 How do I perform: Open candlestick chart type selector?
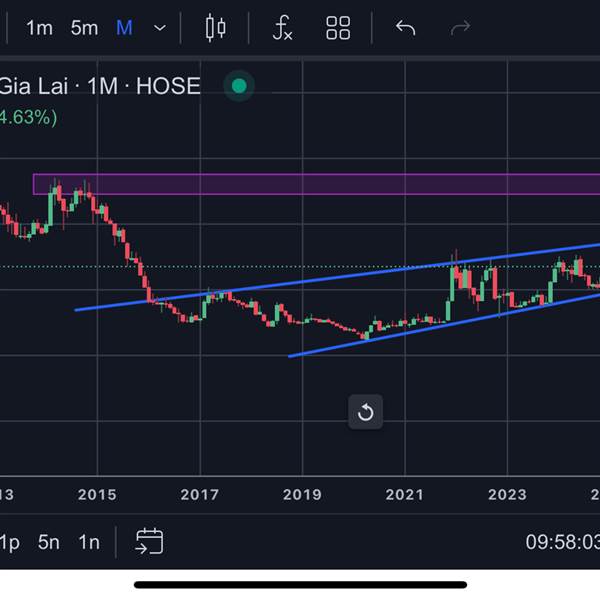click(215, 28)
